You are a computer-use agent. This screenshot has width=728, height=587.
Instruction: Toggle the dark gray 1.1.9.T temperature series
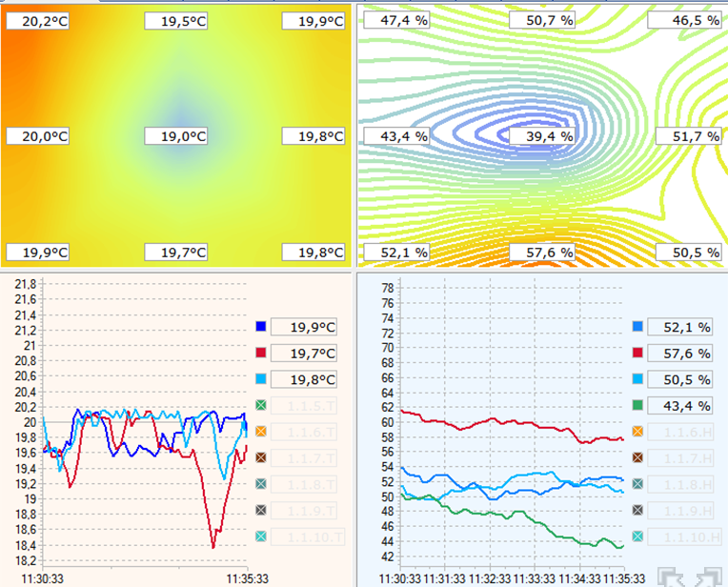tap(261, 510)
